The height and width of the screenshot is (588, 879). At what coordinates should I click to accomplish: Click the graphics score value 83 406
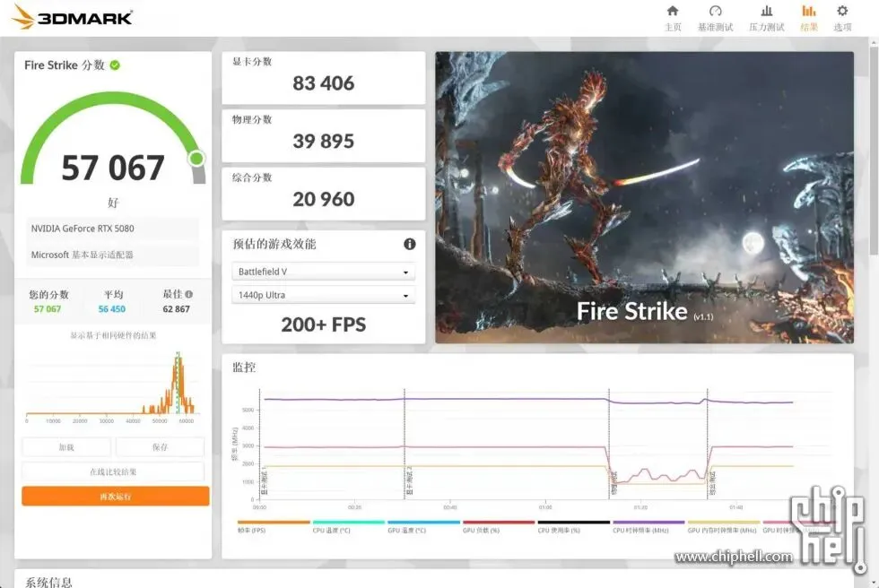click(324, 83)
